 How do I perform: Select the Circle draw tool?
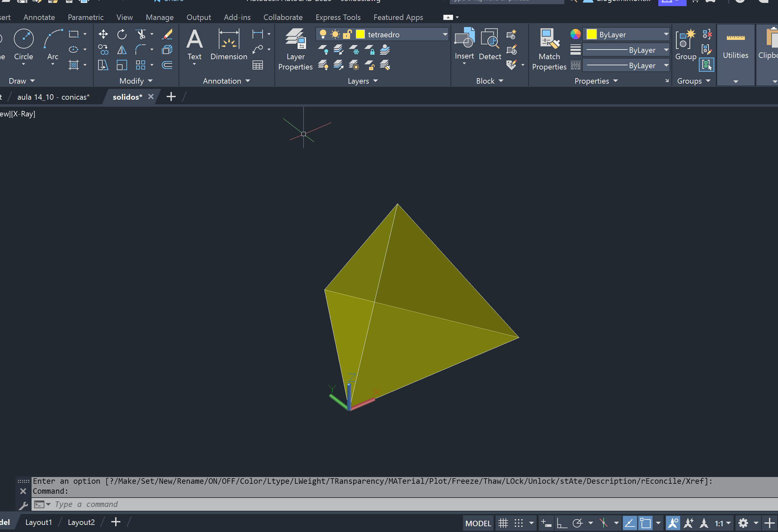coord(23,39)
